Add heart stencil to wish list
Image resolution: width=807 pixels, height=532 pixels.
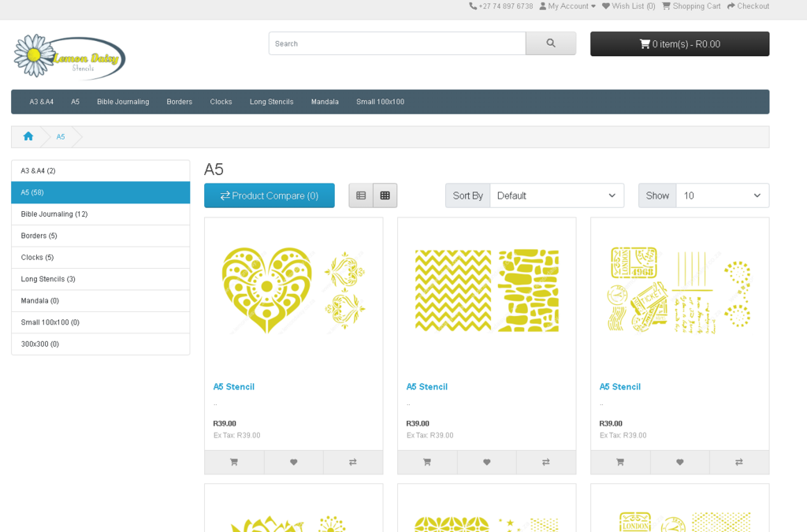click(293, 462)
